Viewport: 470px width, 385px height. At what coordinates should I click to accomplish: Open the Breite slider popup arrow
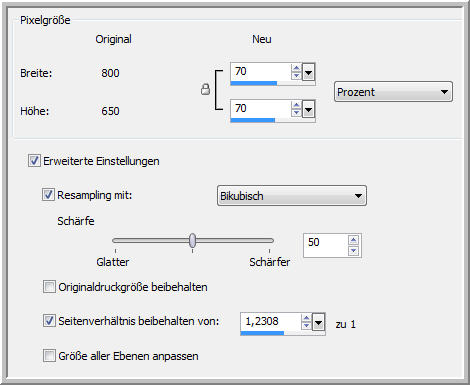[308, 72]
